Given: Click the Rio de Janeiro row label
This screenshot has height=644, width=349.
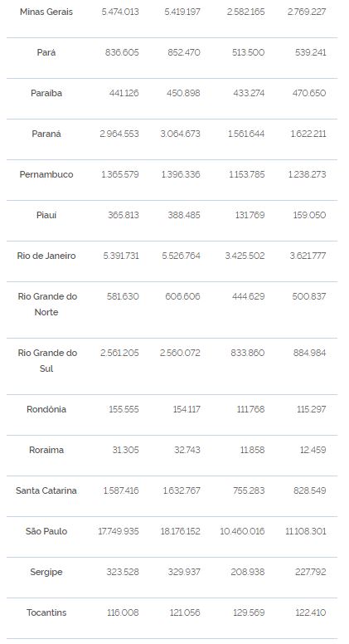Looking at the screenshot, I should click(46, 256).
